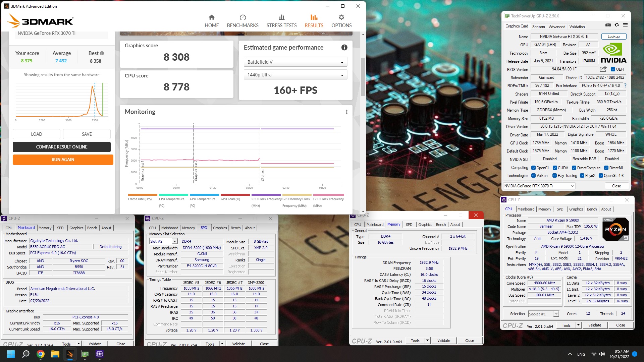Toggle UEFI checkbox in GPU-Z
The image size is (644, 362).
click(613, 69)
